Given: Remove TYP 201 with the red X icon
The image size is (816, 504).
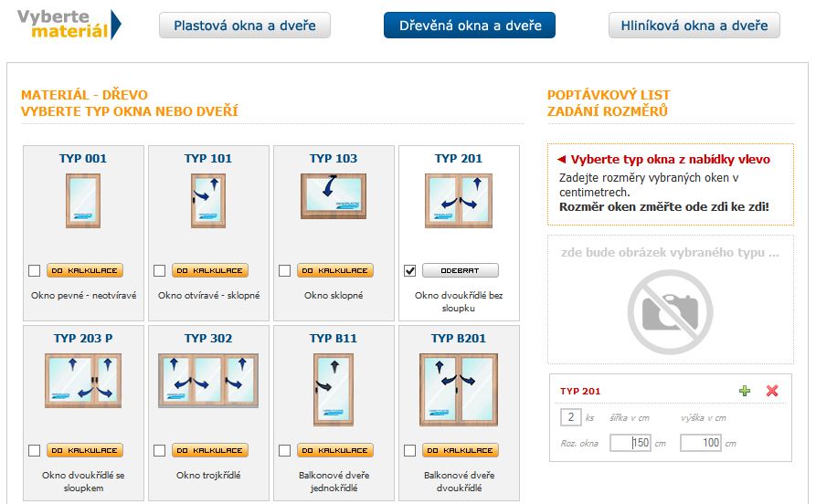Looking at the screenshot, I should 772,391.
